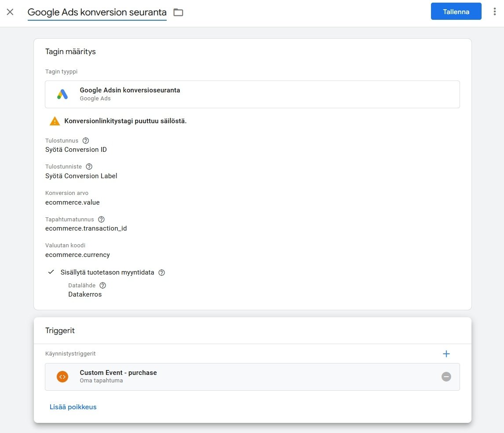Click Oma tapahtuma trigger type text
504x433 pixels.
tap(101, 381)
